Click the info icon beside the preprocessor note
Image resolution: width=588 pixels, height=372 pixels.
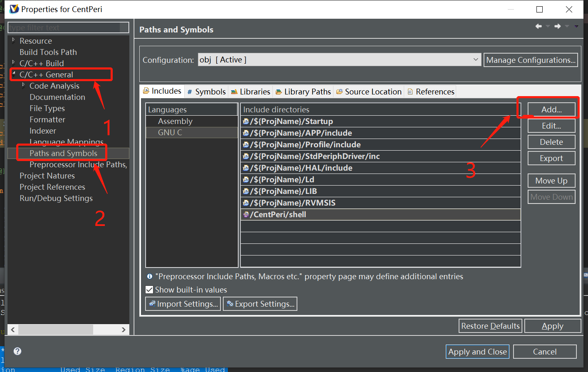point(149,276)
